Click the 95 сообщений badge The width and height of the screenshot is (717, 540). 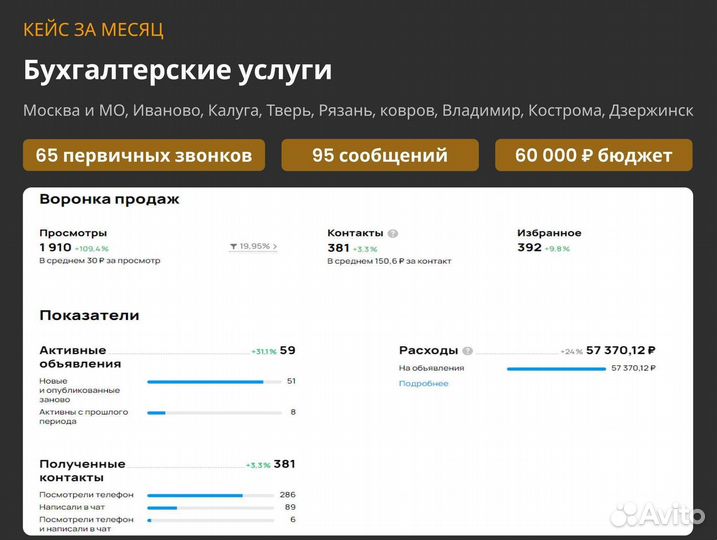point(380,155)
